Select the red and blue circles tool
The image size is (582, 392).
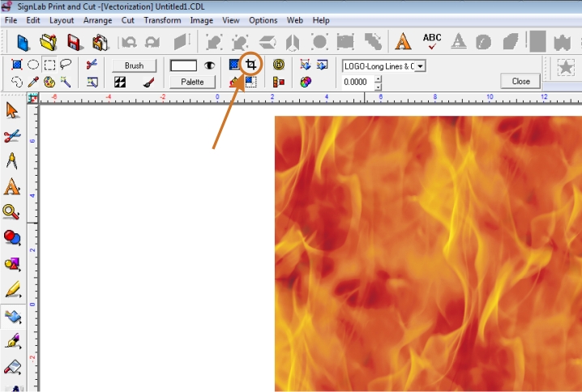pyautogui.click(x=12, y=238)
